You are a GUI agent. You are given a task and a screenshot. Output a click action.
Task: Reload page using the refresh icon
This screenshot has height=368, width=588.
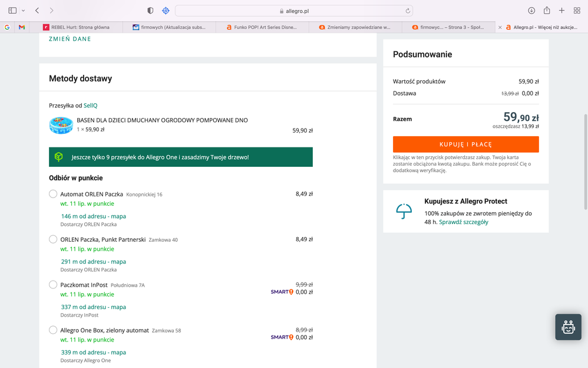tap(407, 11)
